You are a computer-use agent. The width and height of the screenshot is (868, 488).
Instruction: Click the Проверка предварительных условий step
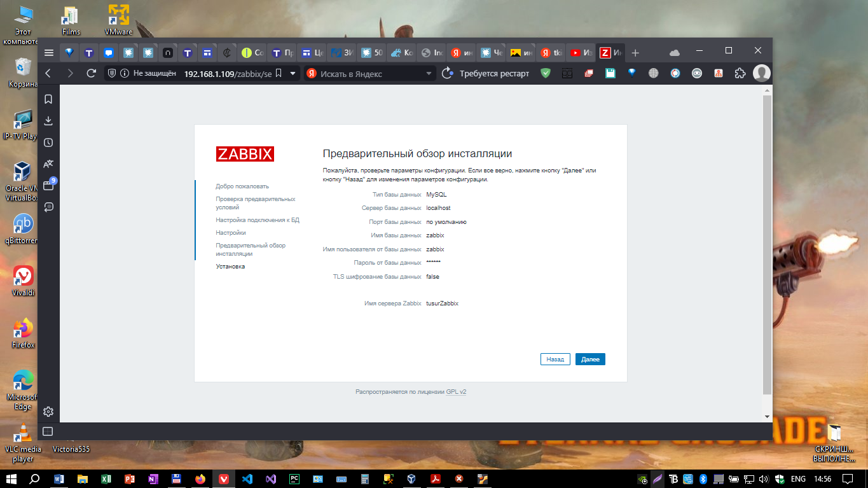click(256, 203)
